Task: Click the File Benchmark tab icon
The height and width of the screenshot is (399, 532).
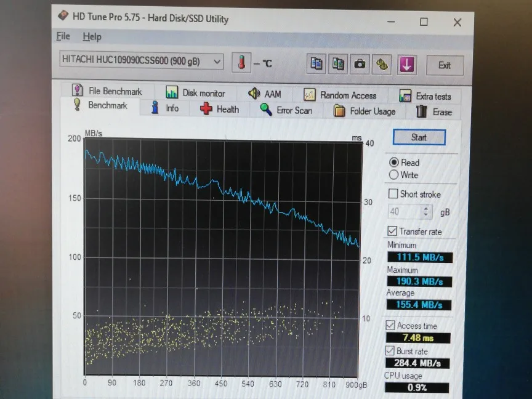Action: tap(78, 91)
